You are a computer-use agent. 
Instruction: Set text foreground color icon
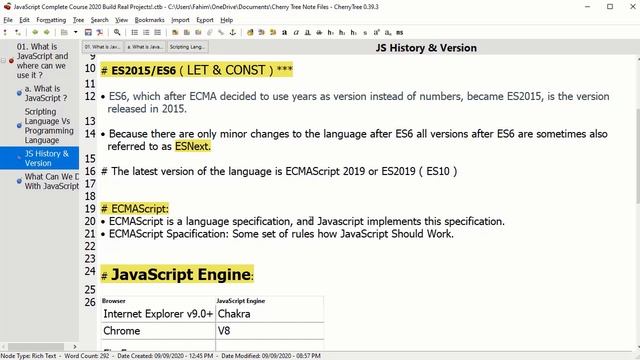[262, 32]
